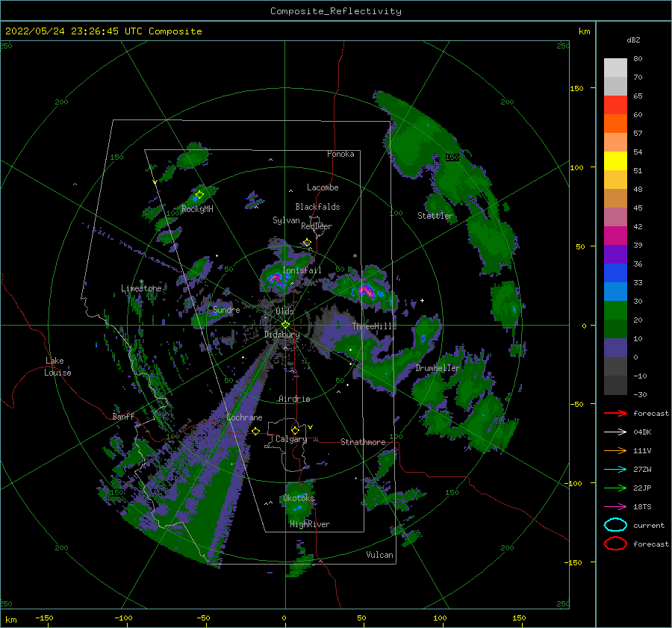Click the blue 33 dBZ color swatch
The height and width of the screenshot is (628, 672).
tap(615, 273)
